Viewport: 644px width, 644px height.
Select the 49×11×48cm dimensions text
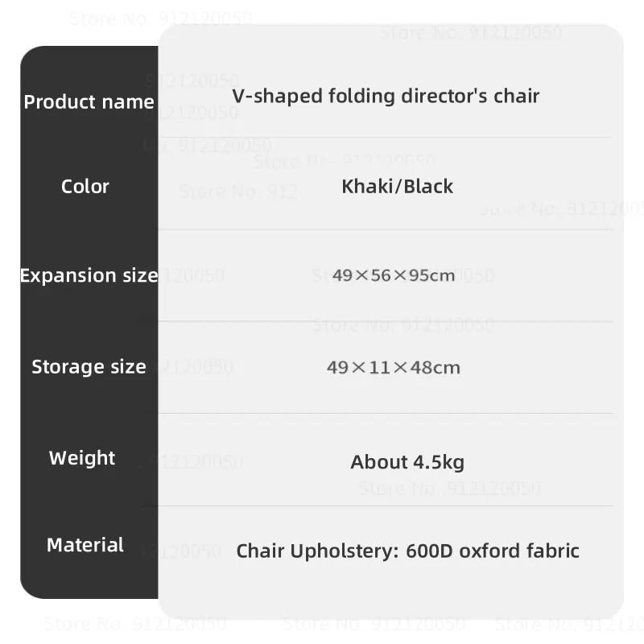click(x=394, y=368)
